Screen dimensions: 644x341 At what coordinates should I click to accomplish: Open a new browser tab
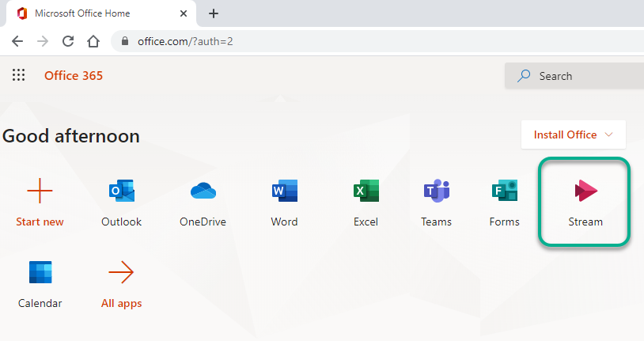(213, 13)
